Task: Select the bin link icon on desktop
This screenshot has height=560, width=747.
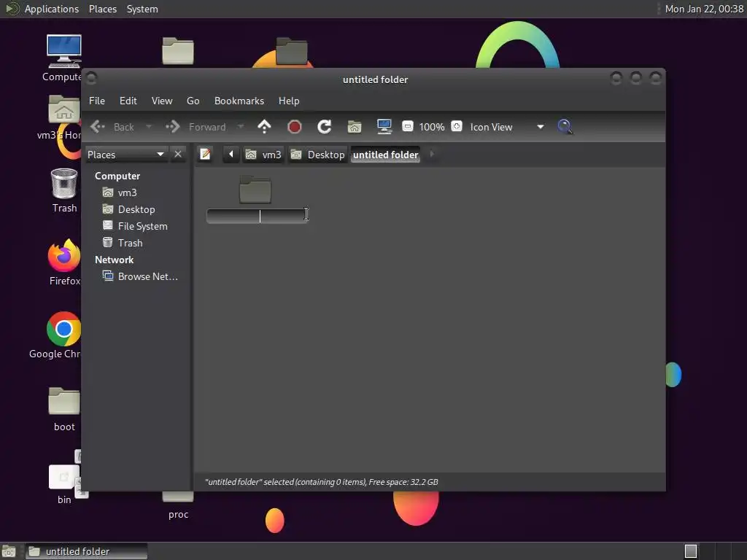Action: pos(64,476)
